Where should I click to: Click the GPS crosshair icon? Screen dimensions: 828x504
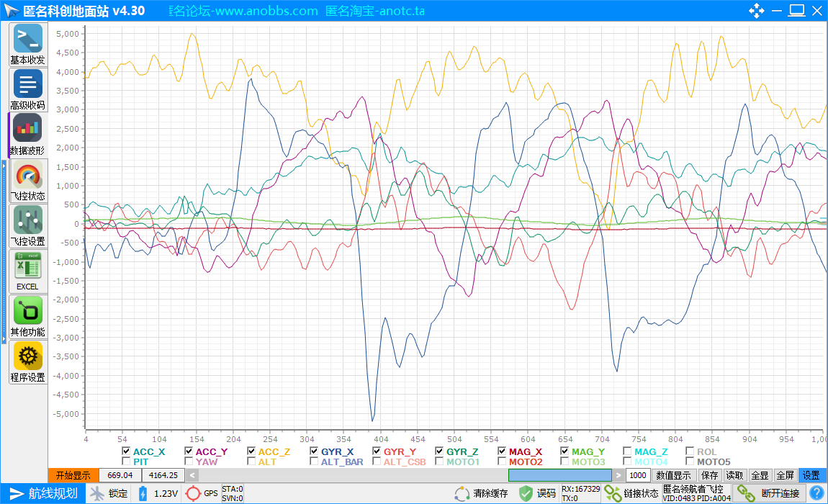[193, 493]
